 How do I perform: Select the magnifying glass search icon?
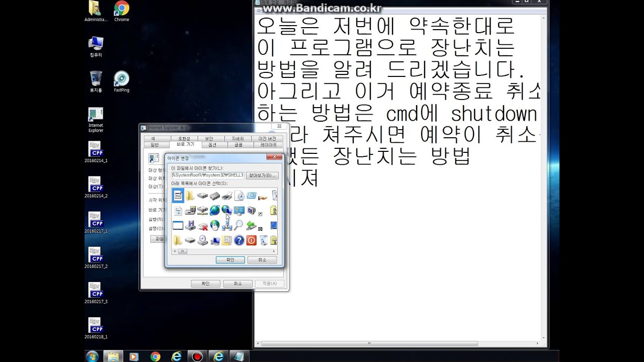[x=239, y=225]
